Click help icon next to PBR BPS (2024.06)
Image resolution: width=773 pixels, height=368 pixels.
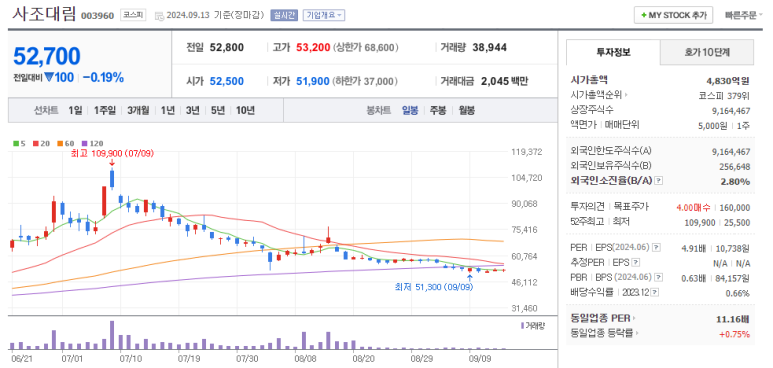(659, 277)
